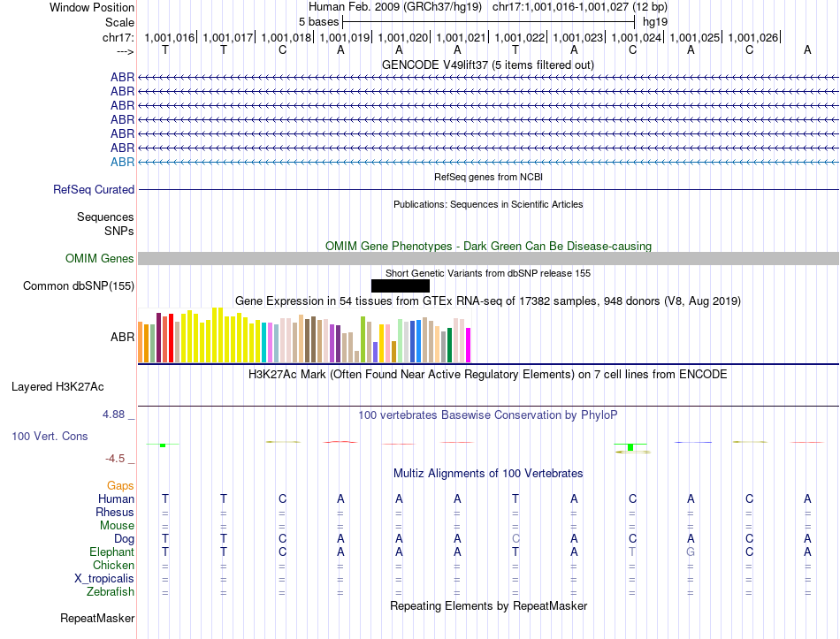The image size is (840, 639).
Task: Click the SNPs label of Publications track
Action: coord(119,231)
